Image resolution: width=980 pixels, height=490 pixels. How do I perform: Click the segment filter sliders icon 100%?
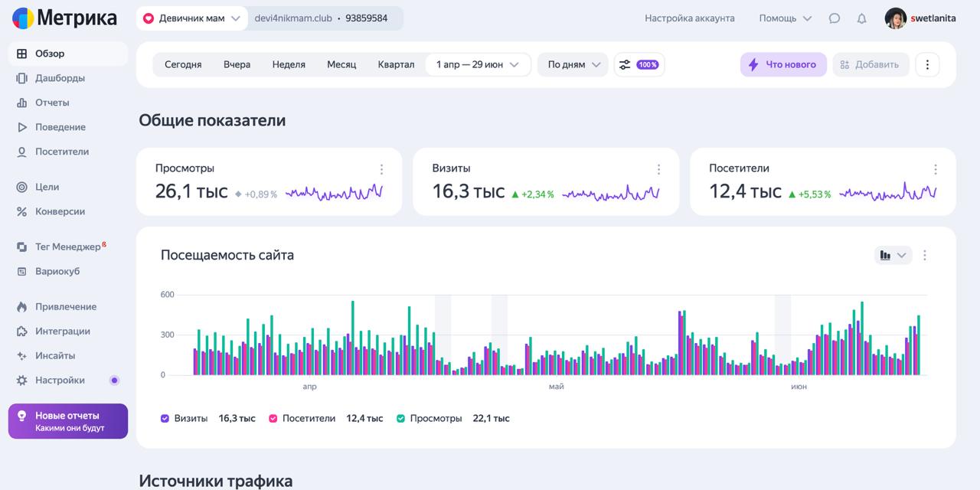[x=639, y=64]
